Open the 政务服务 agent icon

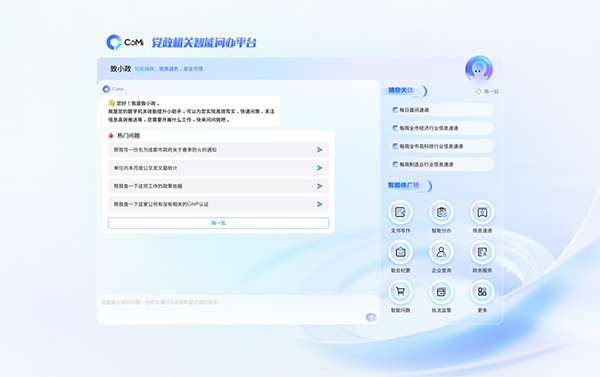(x=482, y=252)
